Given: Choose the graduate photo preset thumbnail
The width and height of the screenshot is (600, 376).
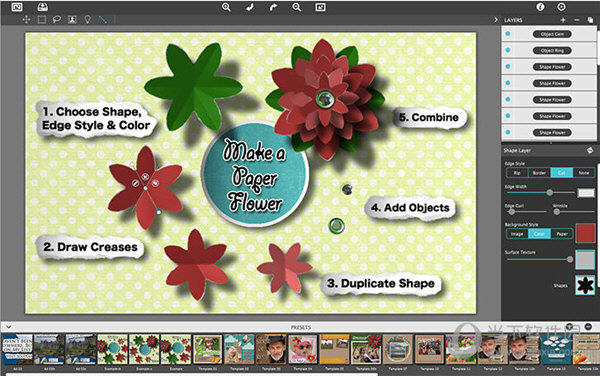Looking at the screenshot, I should point(271,349).
